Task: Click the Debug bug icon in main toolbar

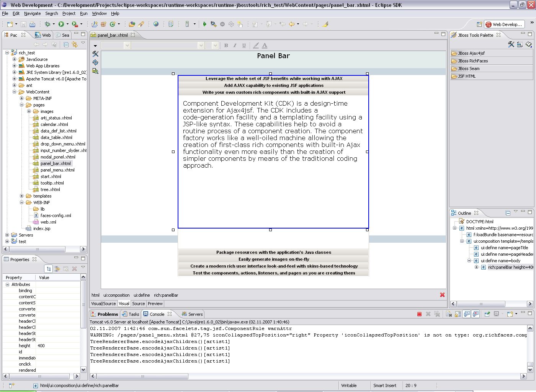Action: (47, 24)
